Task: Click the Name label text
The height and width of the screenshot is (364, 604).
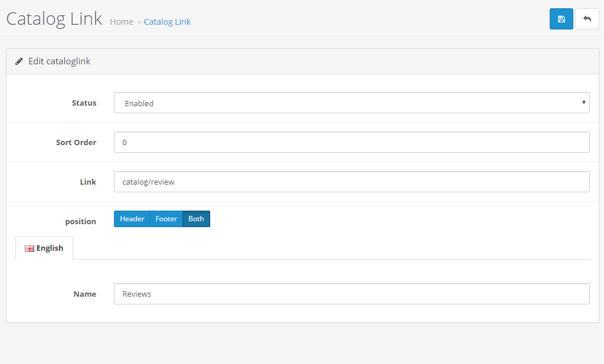Action: (x=85, y=294)
